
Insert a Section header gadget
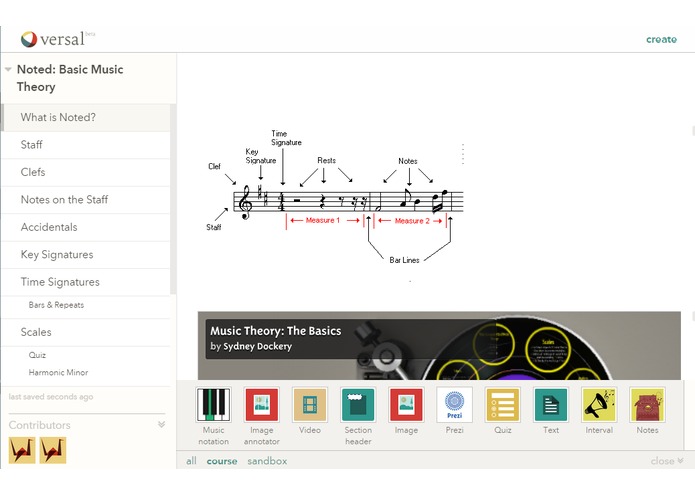point(358,404)
